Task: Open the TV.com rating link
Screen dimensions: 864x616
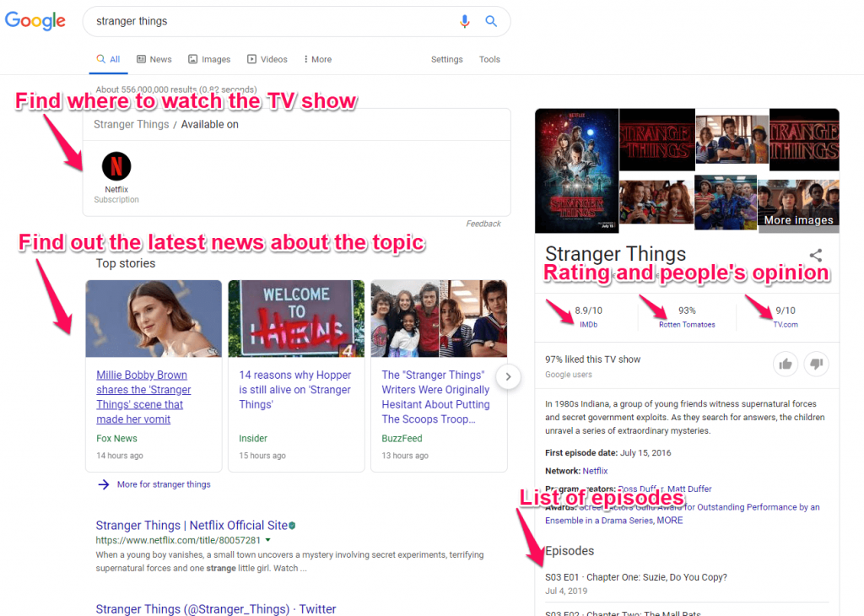Action: pos(786,325)
